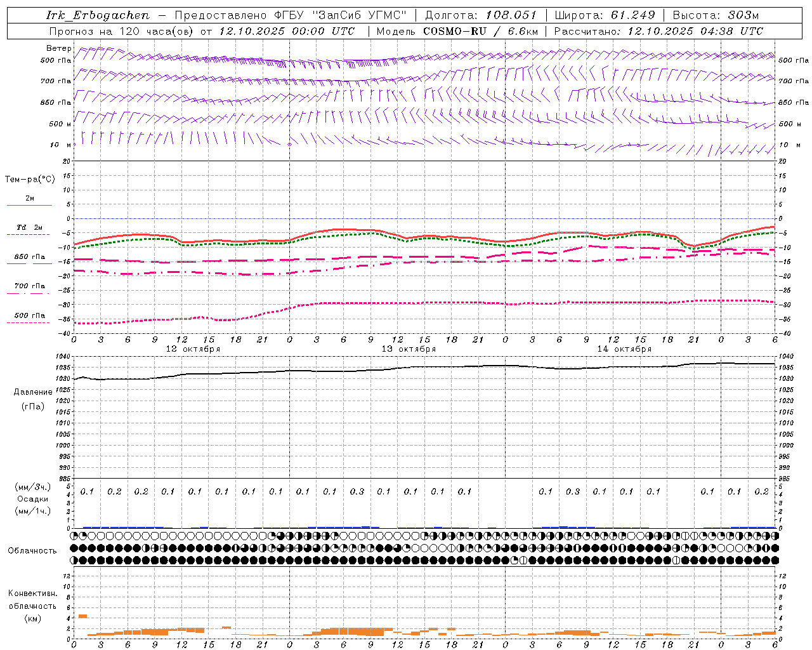The image size is (812, 650).
Task: Click the date label 12 октября
Action: [193, 349]
